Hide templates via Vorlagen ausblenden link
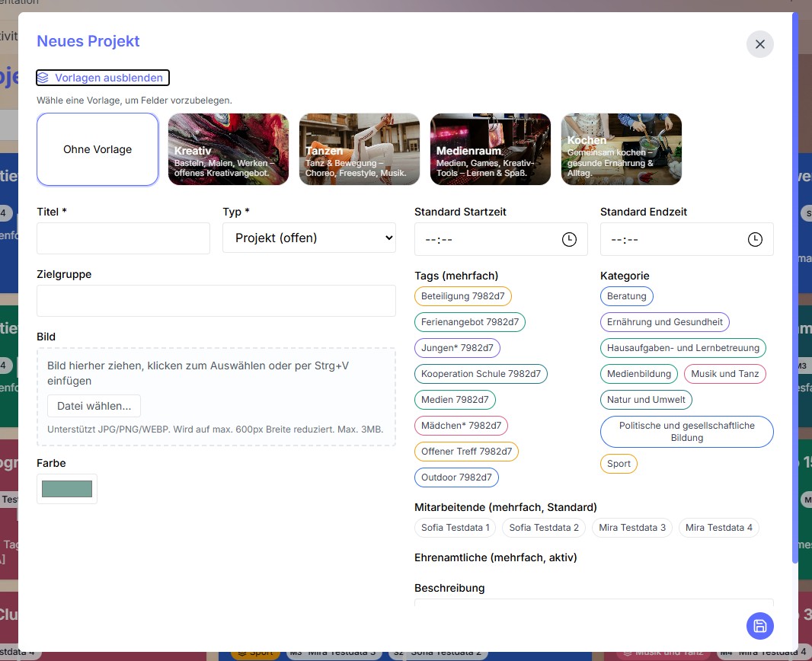812x661 pixels. point(108,78)
